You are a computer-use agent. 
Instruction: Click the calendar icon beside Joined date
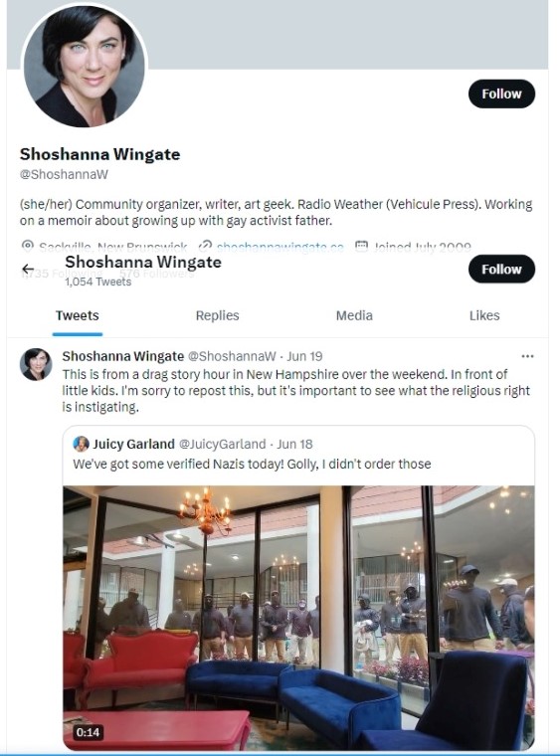click(x=361, y=247)
